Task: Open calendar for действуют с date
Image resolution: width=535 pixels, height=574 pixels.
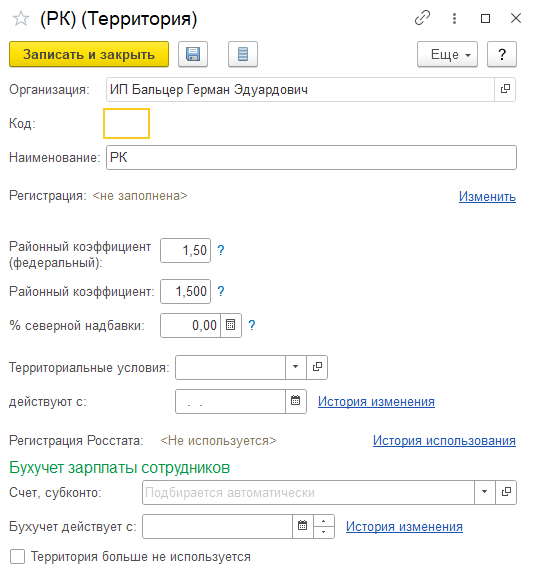Action: pyautogui.click(x=296, y=401)
